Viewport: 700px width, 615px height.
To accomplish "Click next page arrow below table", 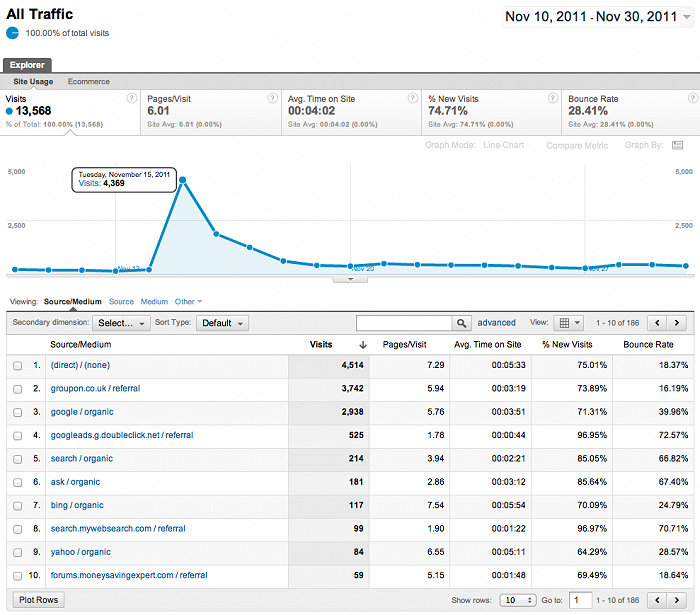I will 677,600.
